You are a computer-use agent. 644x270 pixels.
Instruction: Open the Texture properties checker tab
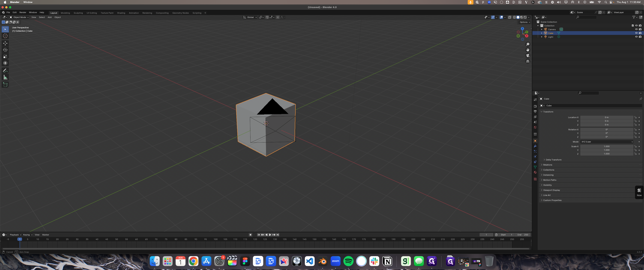[x=535, y=179]
